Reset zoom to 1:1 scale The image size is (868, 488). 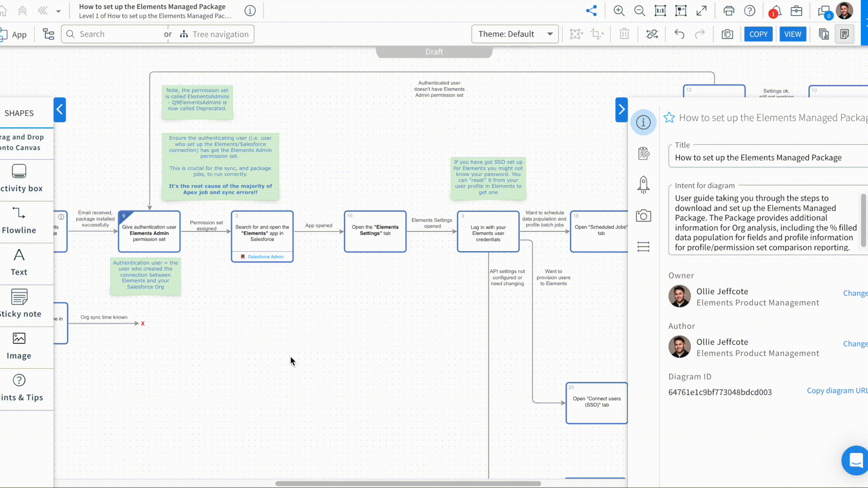(660, 11)
